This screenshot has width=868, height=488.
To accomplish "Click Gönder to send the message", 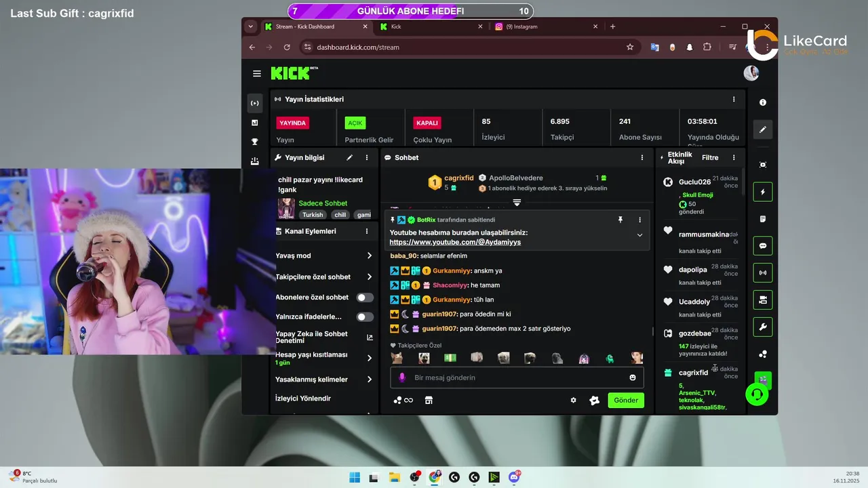I will tap(626, 401).
